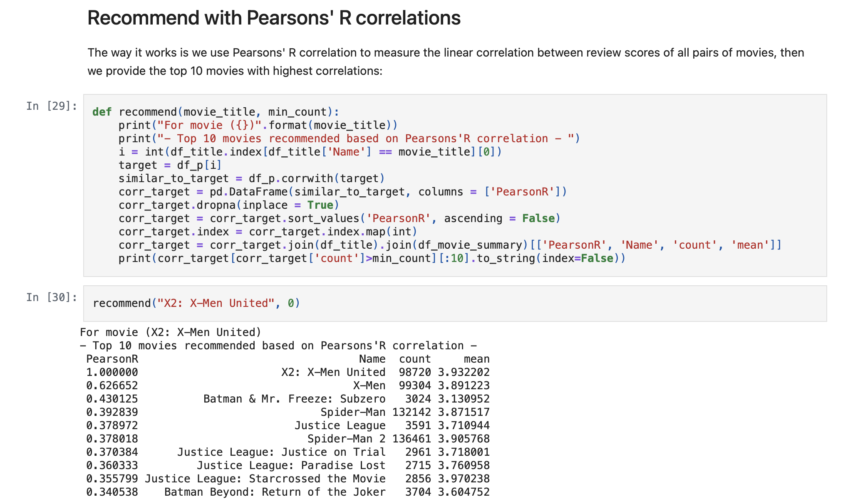Click the count column header in output
Screen dimensions: 843x504
[x=414, y=359]
